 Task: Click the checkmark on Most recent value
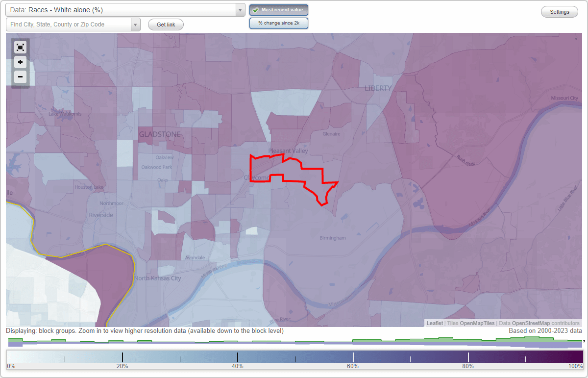pyautogui.click(x=256, y=9)
